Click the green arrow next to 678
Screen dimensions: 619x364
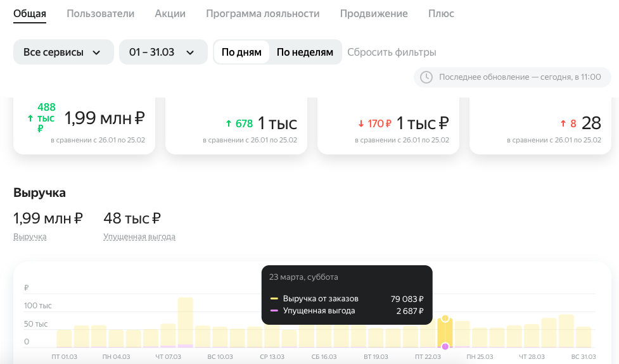tap(228, 124)
